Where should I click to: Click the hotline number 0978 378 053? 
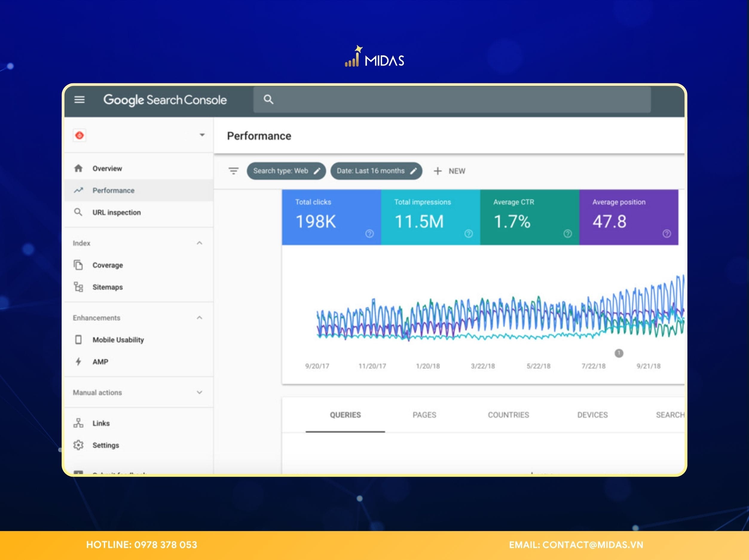coord(166,545)
